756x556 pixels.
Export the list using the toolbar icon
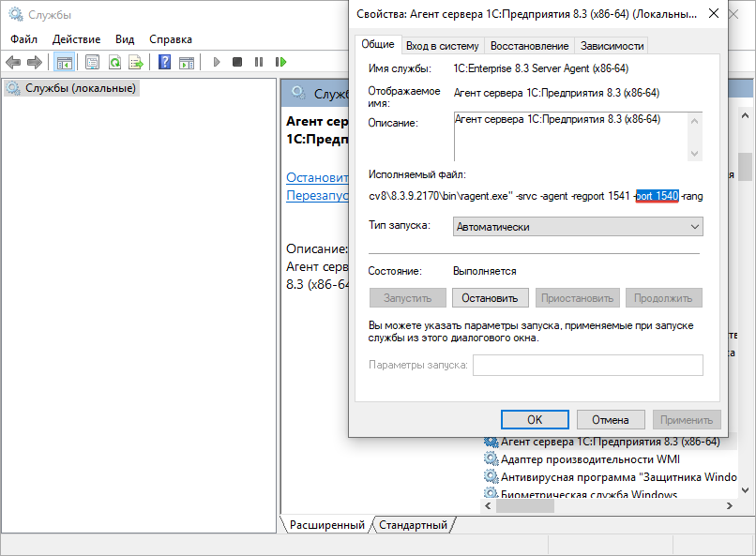(136, 62)
